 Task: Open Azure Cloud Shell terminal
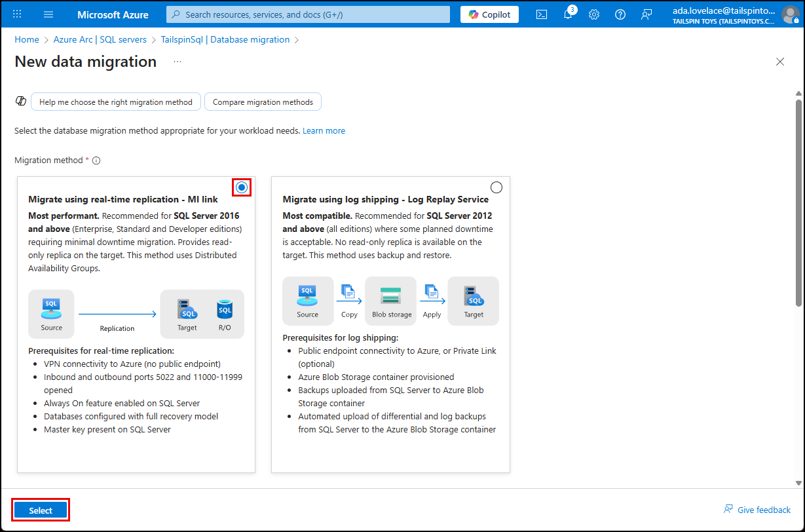[541, 14]
